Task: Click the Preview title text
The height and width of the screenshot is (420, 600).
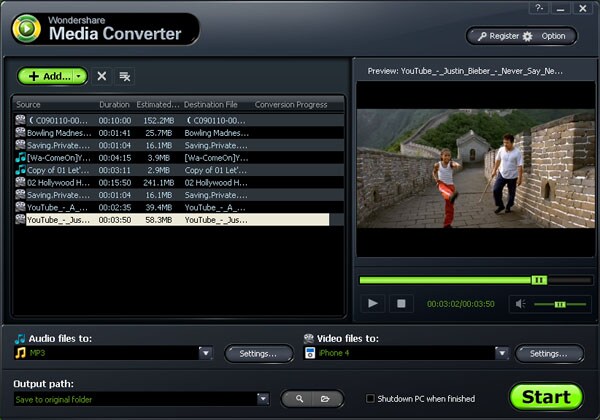Action: [465, 71]
